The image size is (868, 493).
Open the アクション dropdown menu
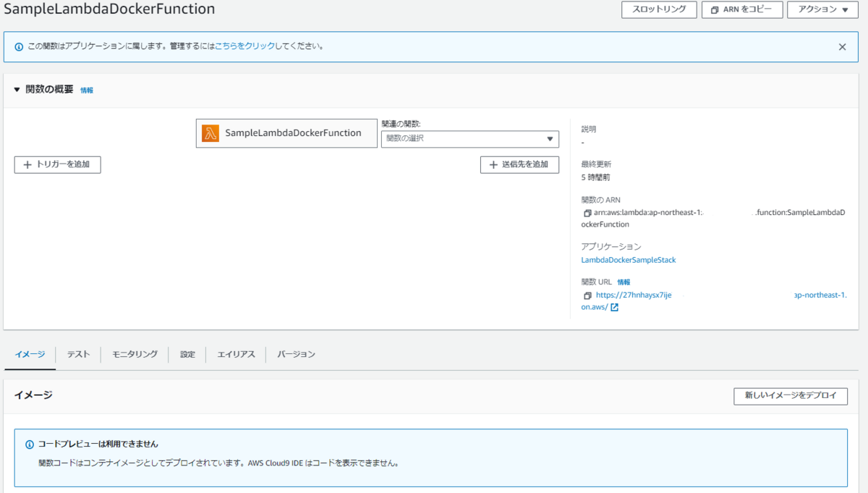point(822,10)
